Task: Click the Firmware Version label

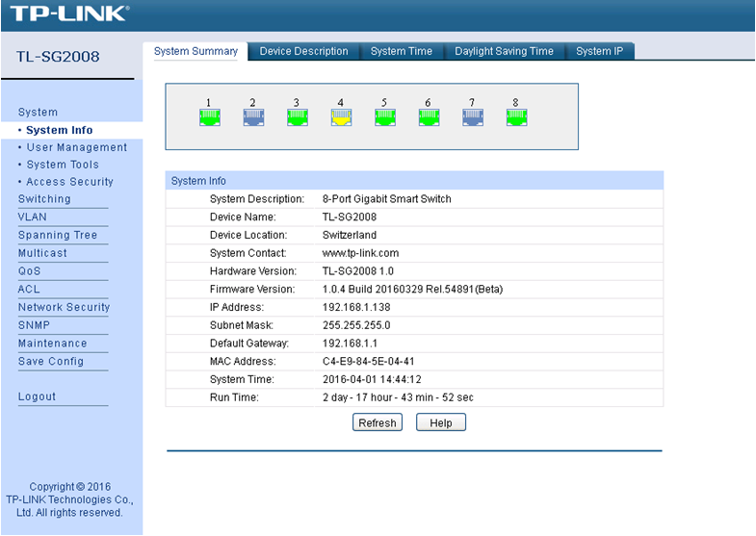Action: [252, 289]
